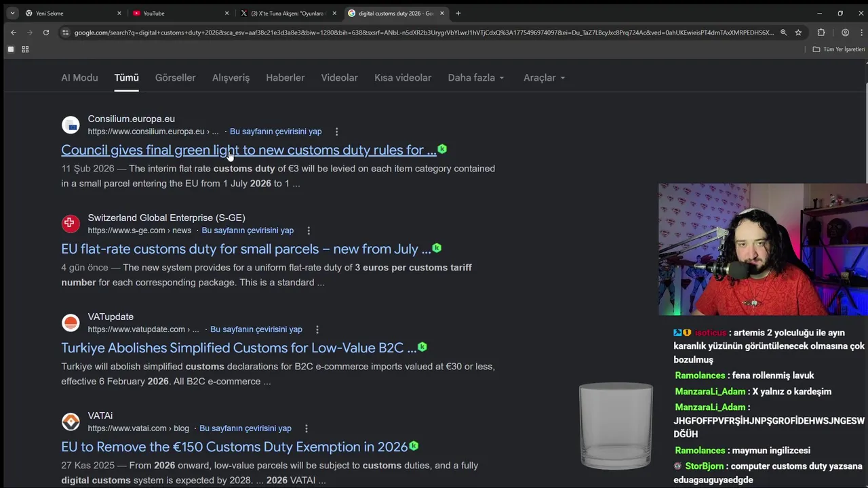Open more options for S-GE result
868x488 pixels.
click(x=309, y=230)
